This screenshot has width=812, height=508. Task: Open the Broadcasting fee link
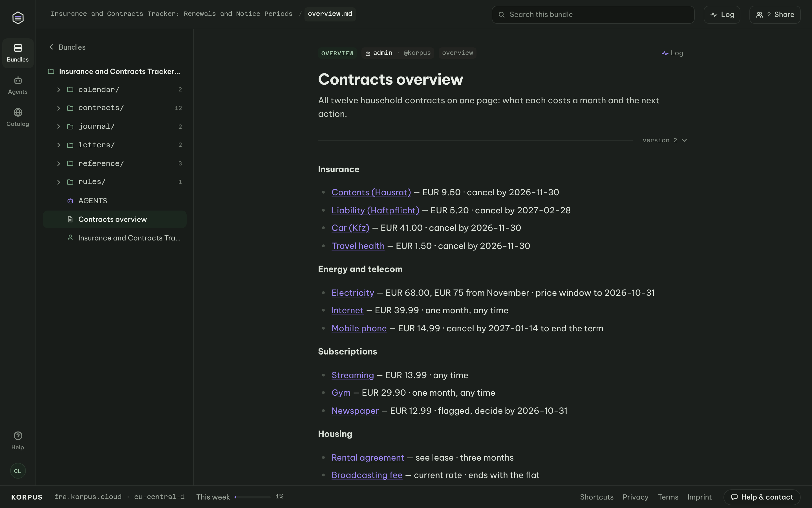pos(367,476)
